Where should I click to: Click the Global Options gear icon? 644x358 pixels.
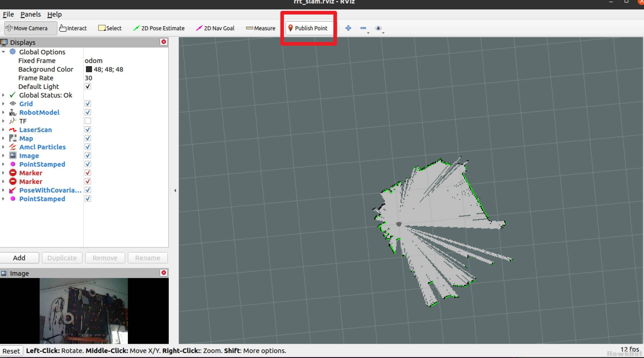pos(13,52)
